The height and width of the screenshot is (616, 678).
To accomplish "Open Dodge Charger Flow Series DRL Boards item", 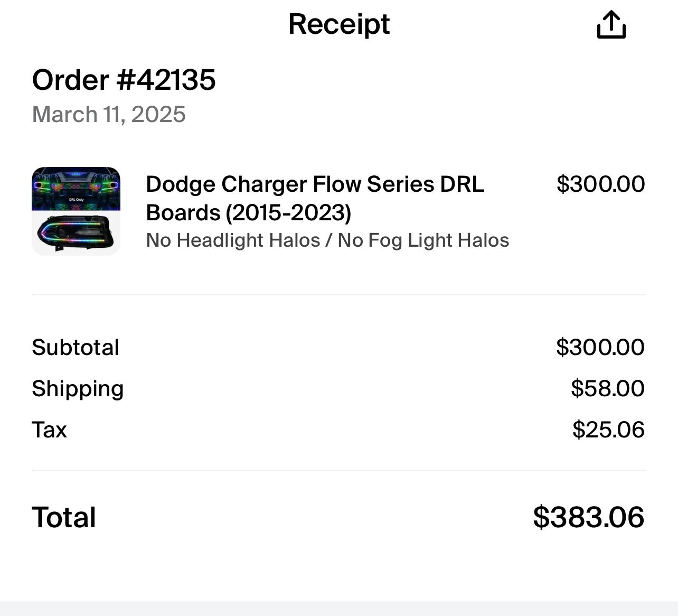I will pyautogui.click(x=315, y=198).
